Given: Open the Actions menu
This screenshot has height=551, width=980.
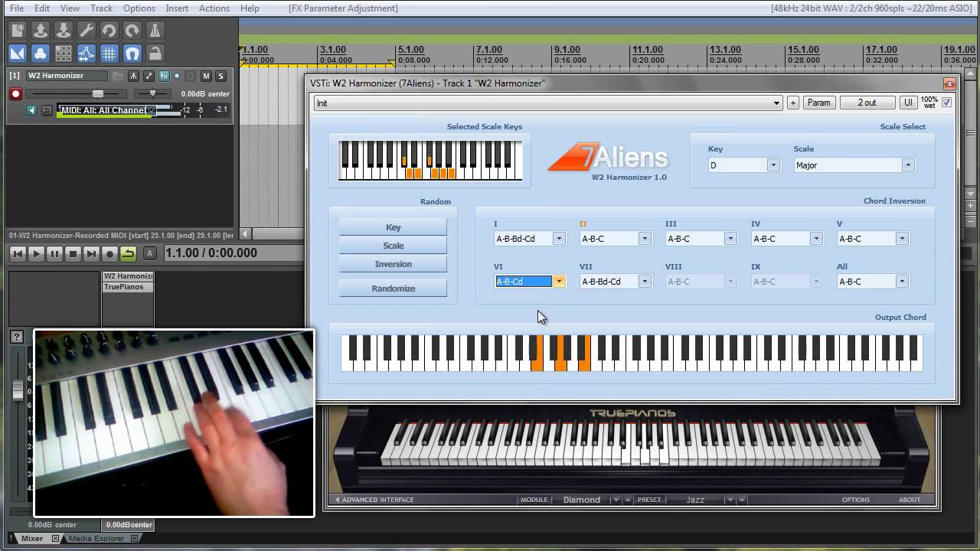Looking at the screenshot, I should (x=214, y=8).
